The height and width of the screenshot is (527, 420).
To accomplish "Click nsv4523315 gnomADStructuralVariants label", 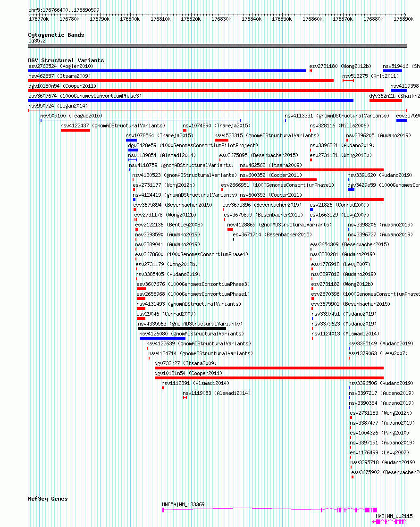I will click(267, 135).
